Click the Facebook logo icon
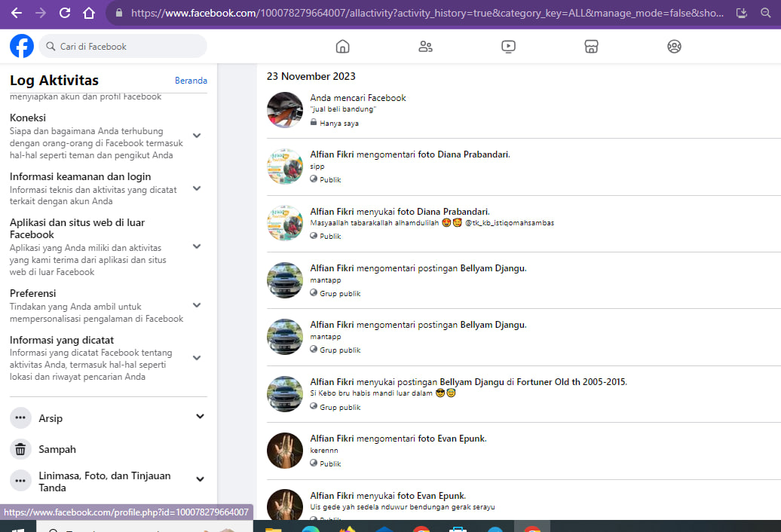The height and width of the screenshot is (532, 781). pos(22,46)
